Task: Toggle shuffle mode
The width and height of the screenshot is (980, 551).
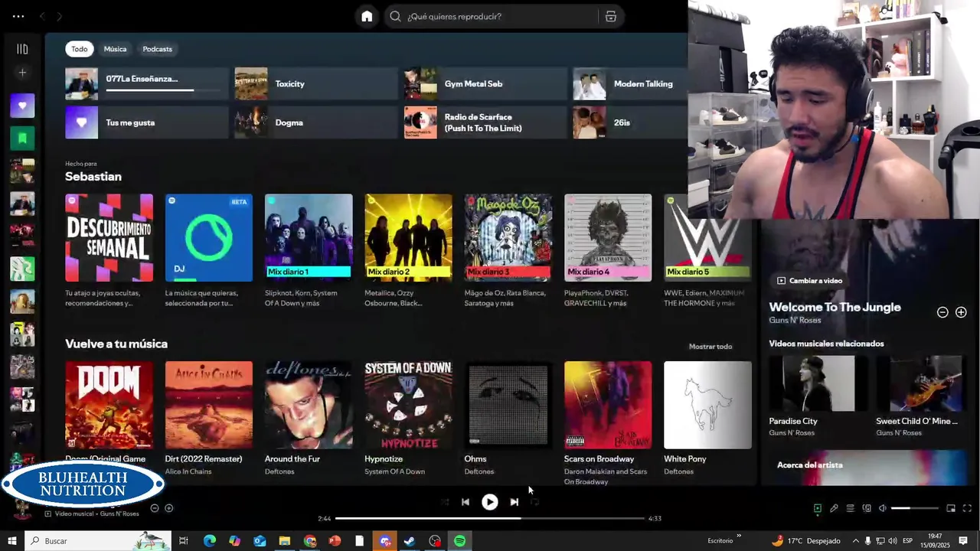Action: point(444,502)
